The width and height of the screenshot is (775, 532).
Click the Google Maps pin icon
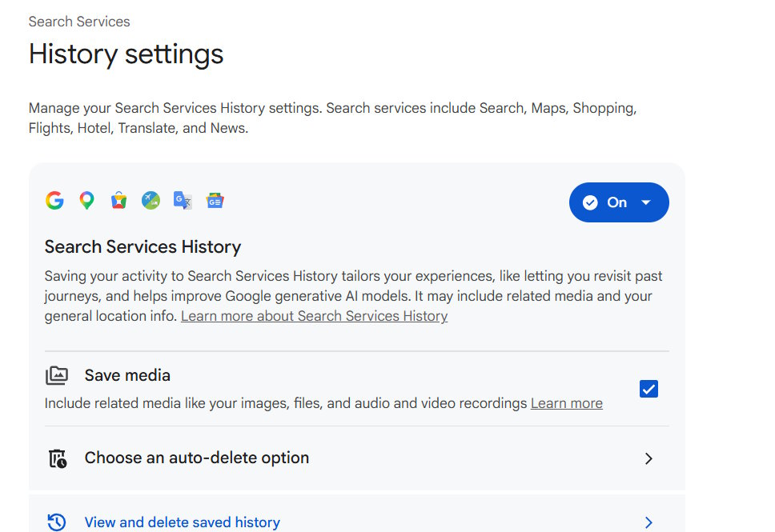86,201
